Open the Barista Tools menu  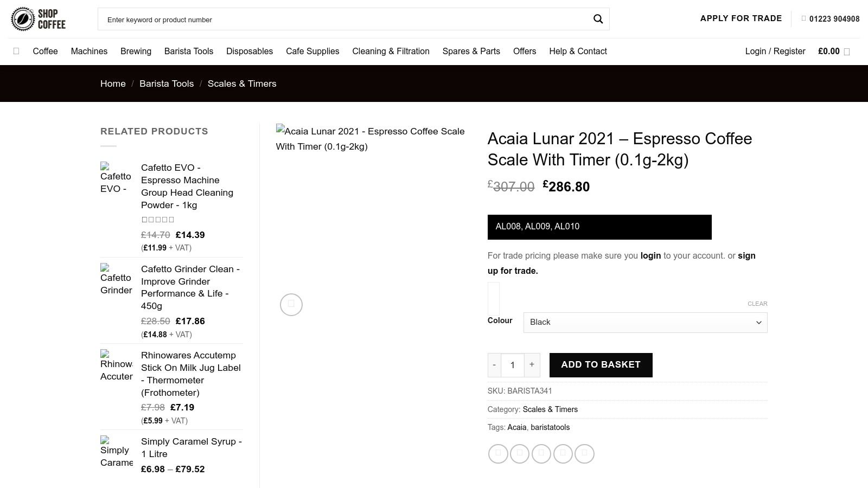click(189, 51)
